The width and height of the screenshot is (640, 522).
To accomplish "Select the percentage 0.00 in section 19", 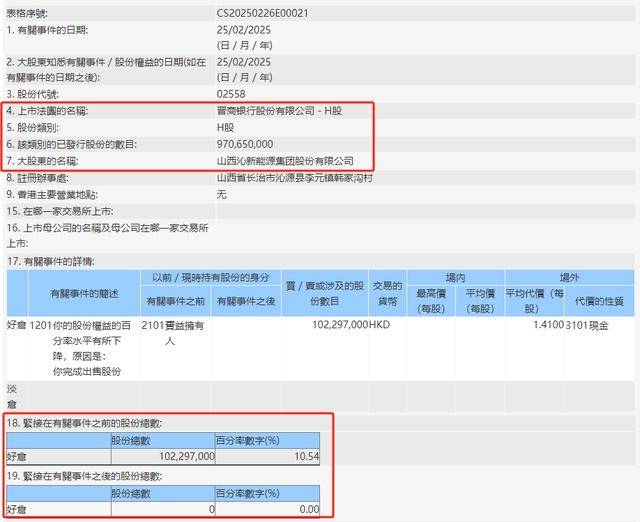I will pyautogui.click(x=309, y=509).
